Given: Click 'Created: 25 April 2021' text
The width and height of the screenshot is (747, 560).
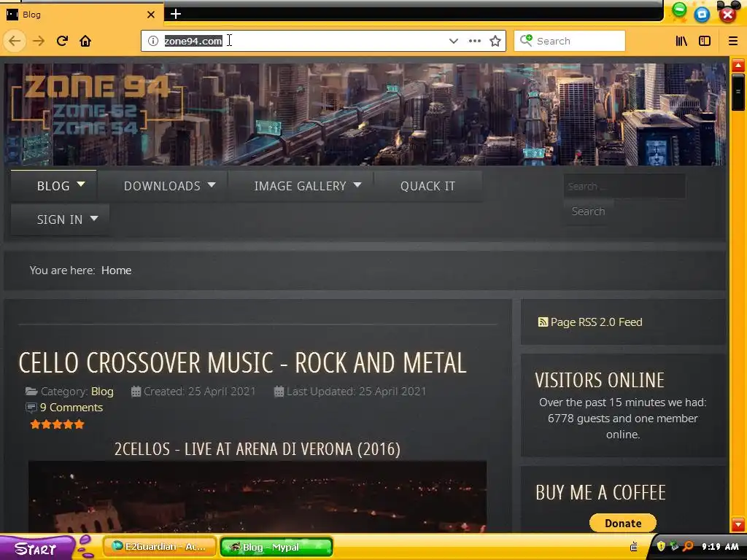Looking at the screenshot, I should pyautogui.click(x=199, y=392).
